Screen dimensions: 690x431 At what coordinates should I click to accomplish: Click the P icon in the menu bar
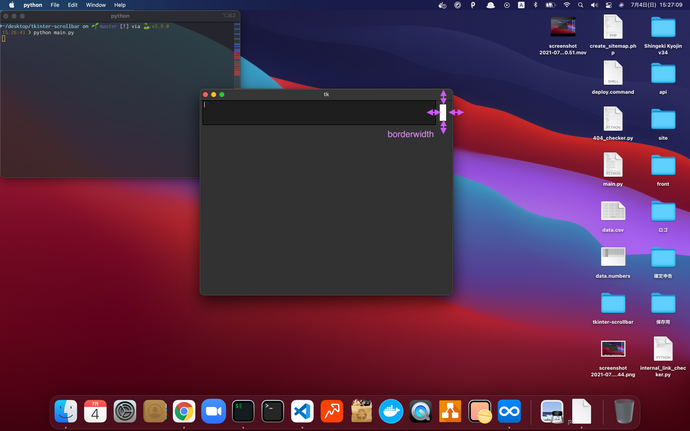click(x=473, y=5)
